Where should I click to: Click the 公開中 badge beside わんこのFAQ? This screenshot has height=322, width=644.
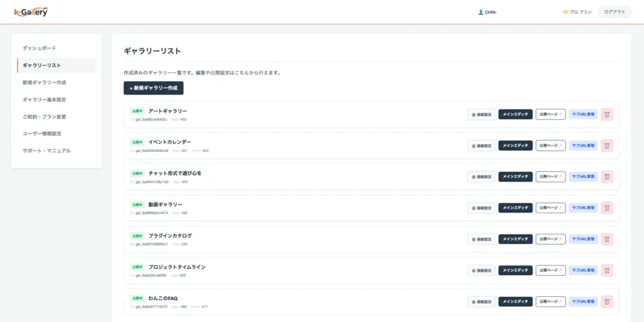pyautogui.click(x=137, y=298)
